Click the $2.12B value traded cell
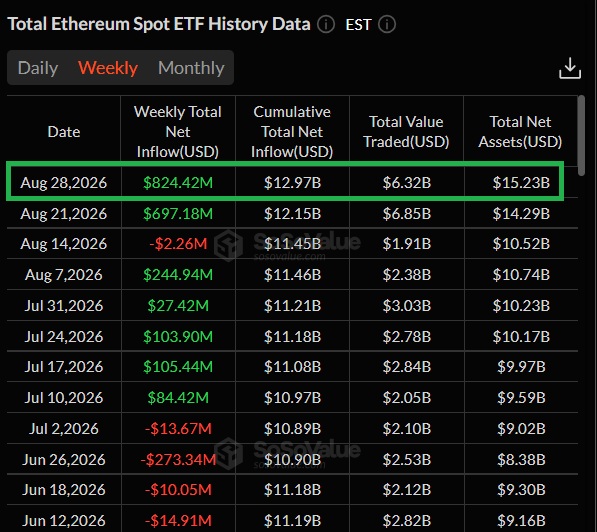The height and width of the screenshot is (532, 597). (407, 490)
